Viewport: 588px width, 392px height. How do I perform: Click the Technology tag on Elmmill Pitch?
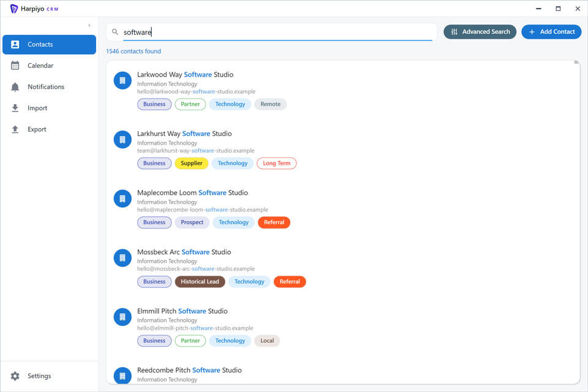coord(230,341)
